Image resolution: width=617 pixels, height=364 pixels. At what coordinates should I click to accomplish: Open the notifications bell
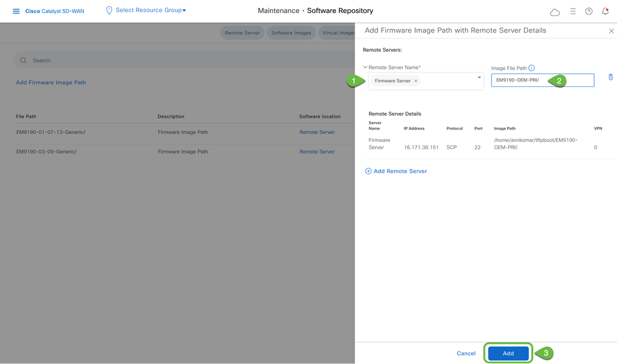(605, 11)
